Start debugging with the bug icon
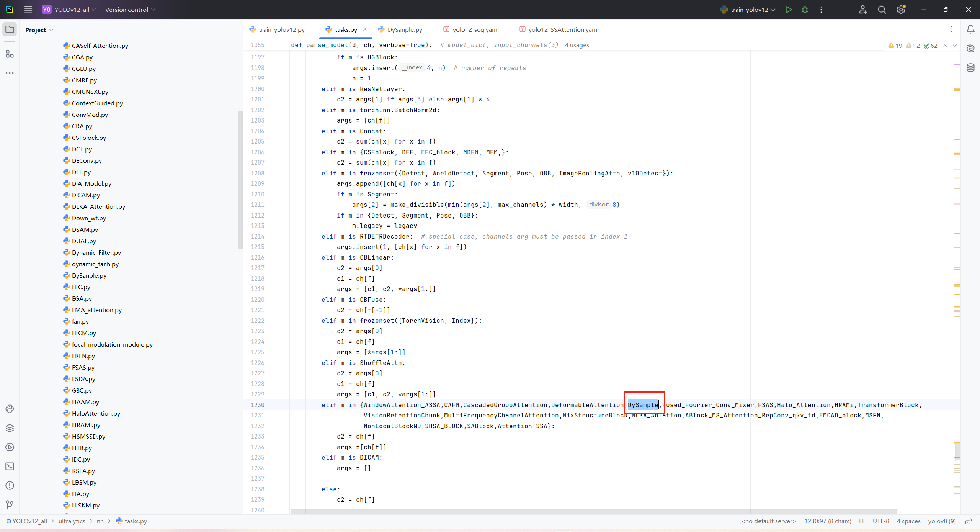This screenshot has height=532, width=980. point(805,10)
